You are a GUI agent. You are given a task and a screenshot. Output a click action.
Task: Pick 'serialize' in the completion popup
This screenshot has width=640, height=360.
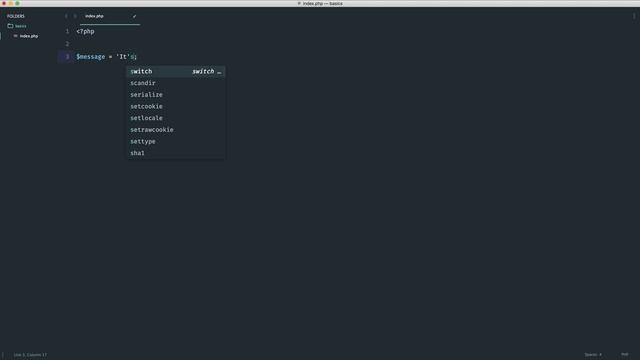tap(176, 95)
